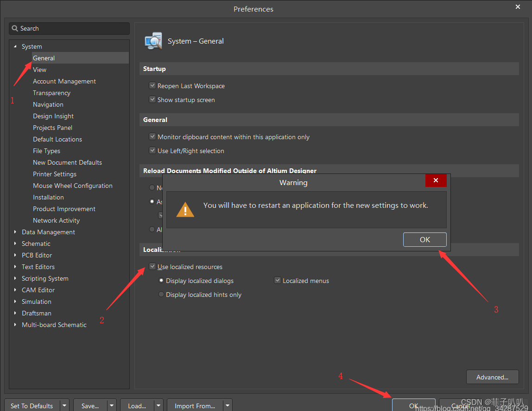Open Projects Panel preferences
The width and height of the screenshot is (532, 411).
pyautogui.click(x=52, y=128)
